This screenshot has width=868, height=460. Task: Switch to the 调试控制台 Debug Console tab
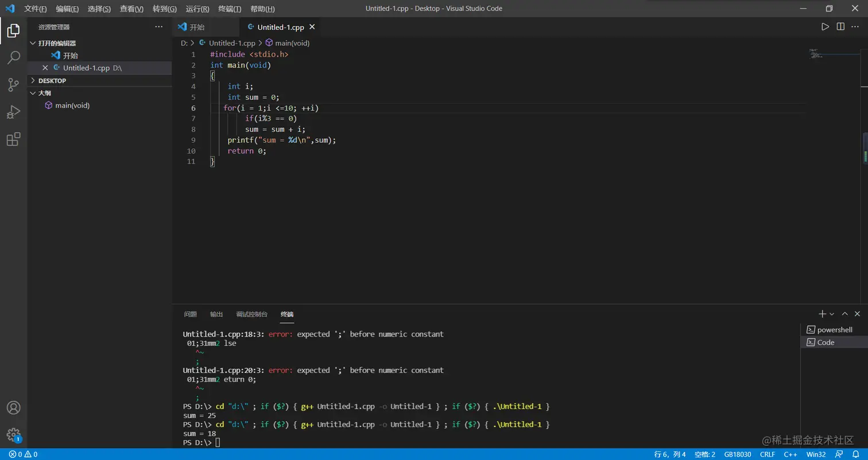pyautogui.click(x=251, y=314)
